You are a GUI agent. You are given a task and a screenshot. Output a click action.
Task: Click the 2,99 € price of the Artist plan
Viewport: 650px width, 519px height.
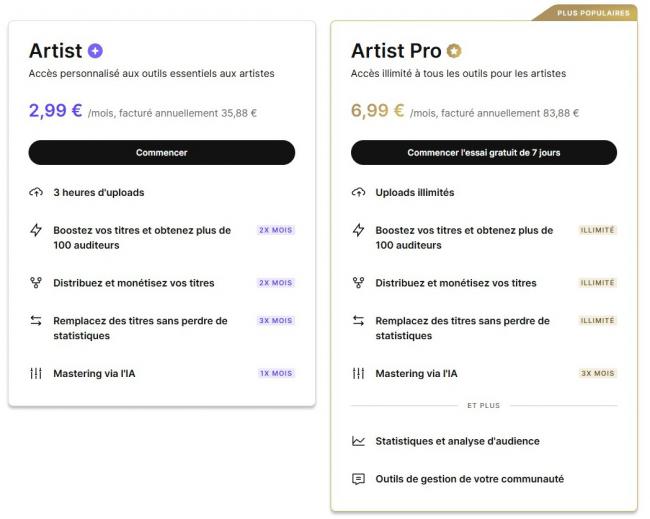point(56,111)
